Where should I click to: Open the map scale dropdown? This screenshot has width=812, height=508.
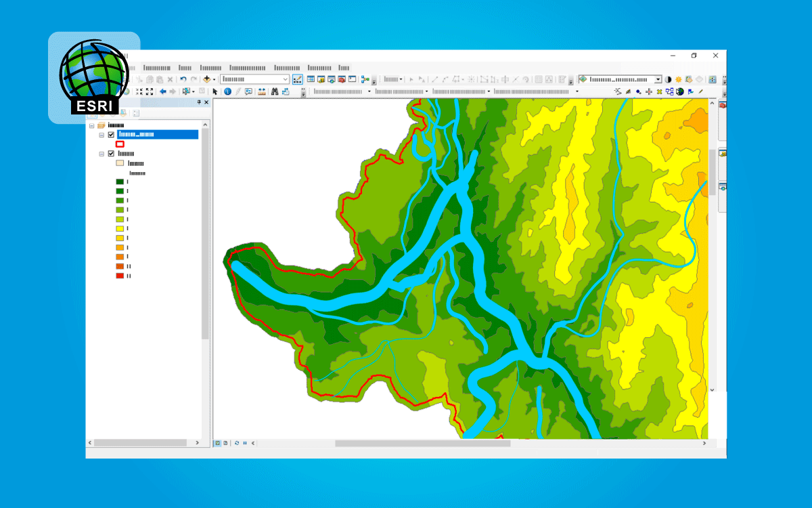point(285,79)
